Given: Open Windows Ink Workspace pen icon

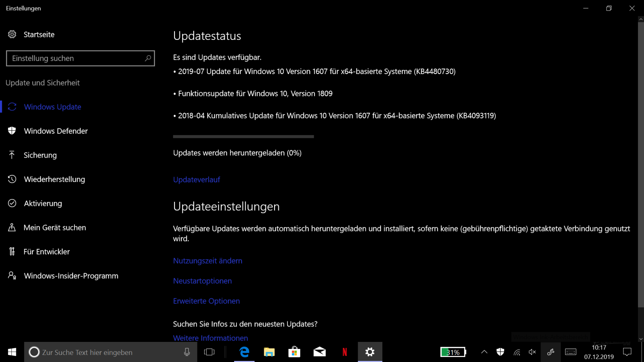Looking at the screenshot, I should pyautogui.click(x=550, y=352).
